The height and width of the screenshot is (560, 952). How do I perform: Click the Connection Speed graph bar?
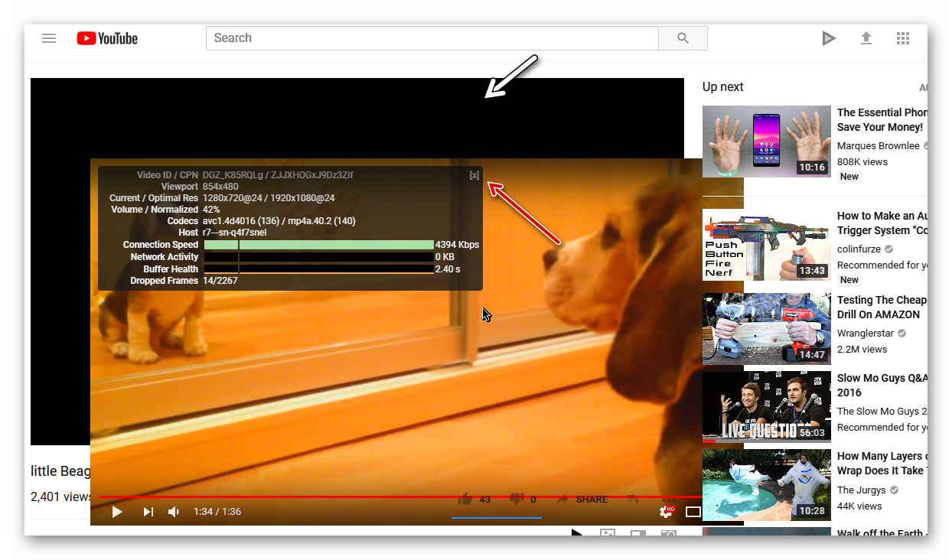319,245
